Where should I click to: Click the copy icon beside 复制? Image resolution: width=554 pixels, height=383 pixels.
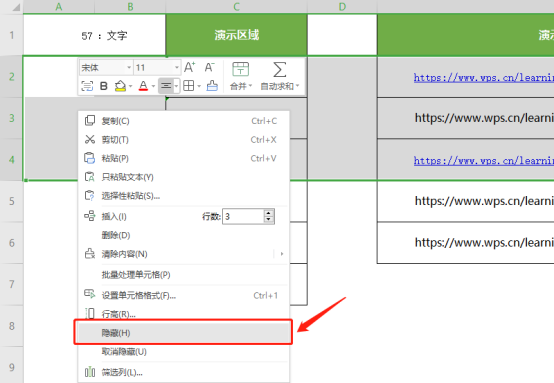(90, 120)
